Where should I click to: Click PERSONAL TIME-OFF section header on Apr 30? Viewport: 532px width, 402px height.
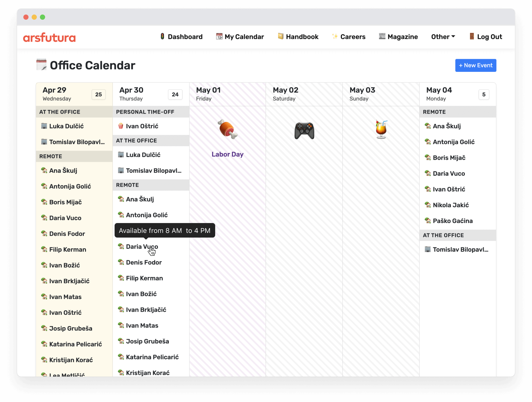coord(151,112)
